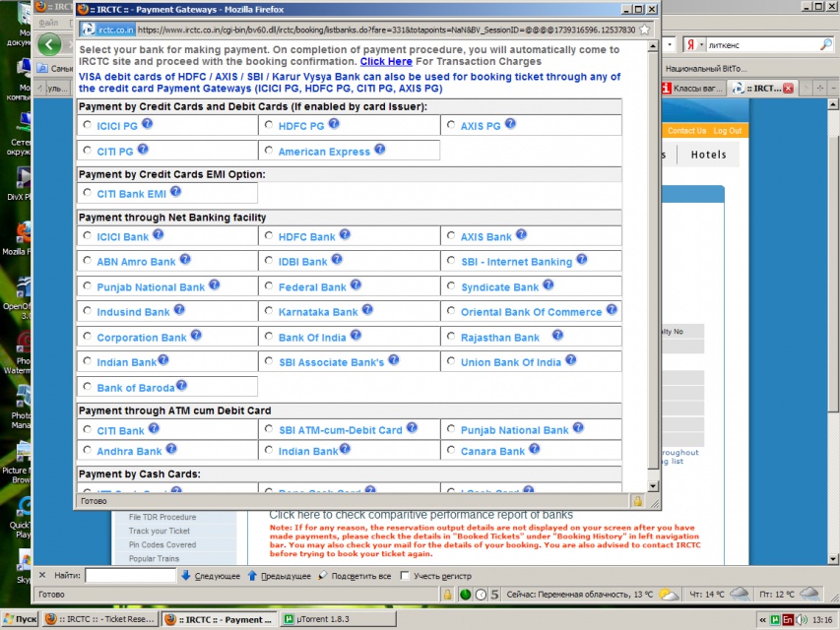Select the HDFC PG radio button
This screenshot has width=840, height=630.
click(269, 125)
